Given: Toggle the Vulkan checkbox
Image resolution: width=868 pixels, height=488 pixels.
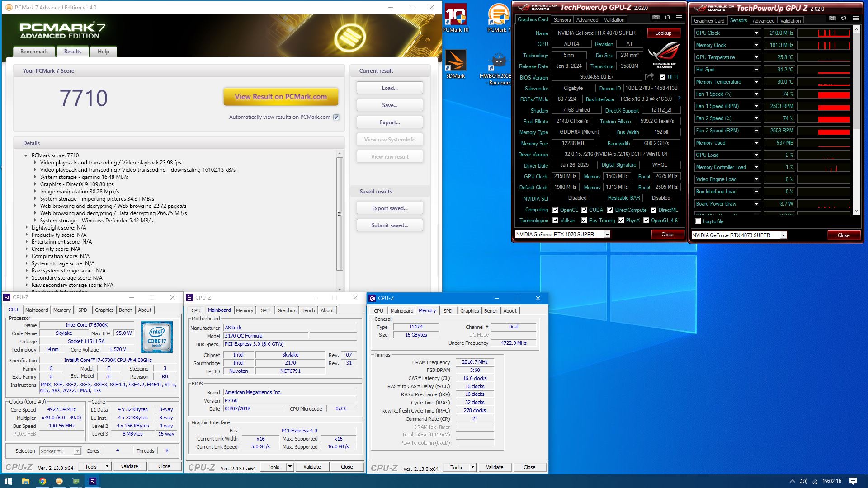Looking at the screenshot, I should click(x=556, y=221).
